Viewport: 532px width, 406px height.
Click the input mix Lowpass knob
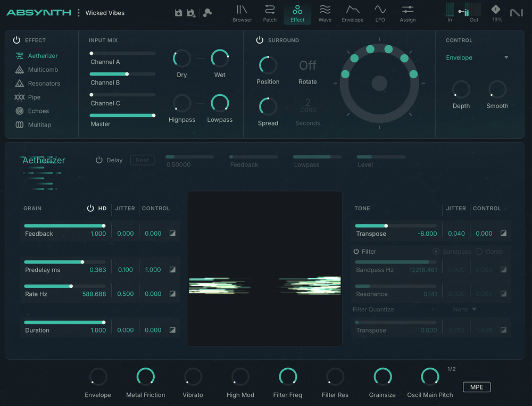point(220,103)
